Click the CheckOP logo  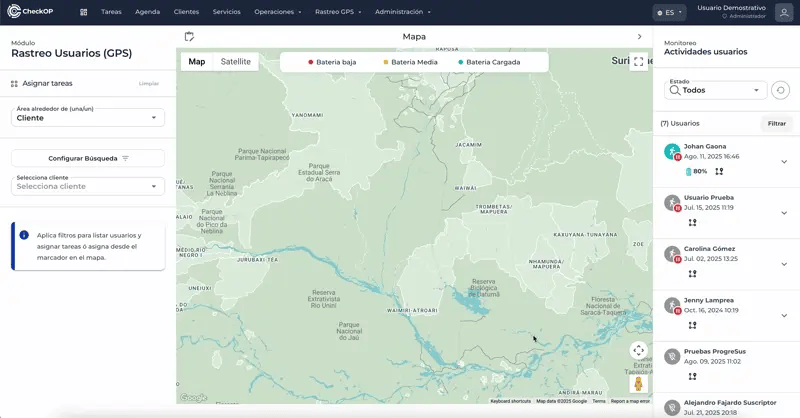click(30, 11)
